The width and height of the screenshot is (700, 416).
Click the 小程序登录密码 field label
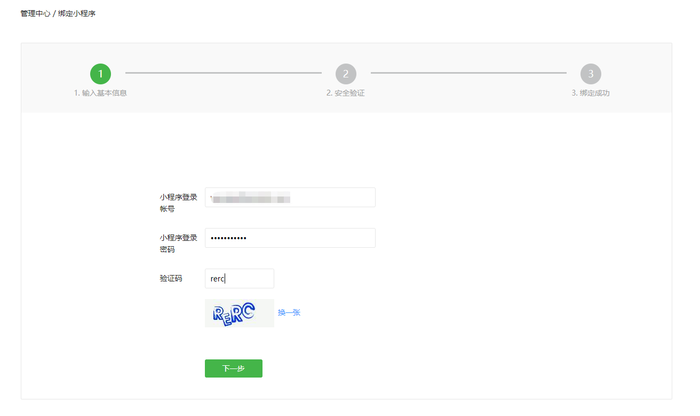(177, 243)
